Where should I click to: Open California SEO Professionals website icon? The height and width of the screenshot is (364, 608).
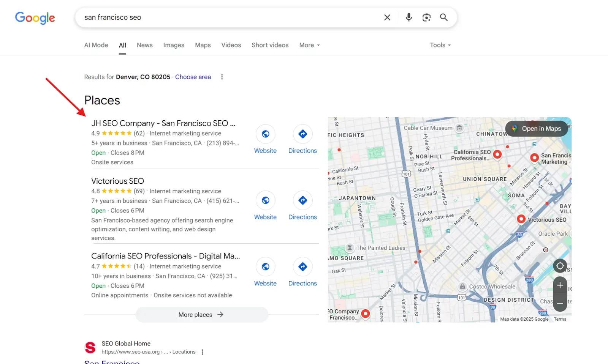[265, 267]
